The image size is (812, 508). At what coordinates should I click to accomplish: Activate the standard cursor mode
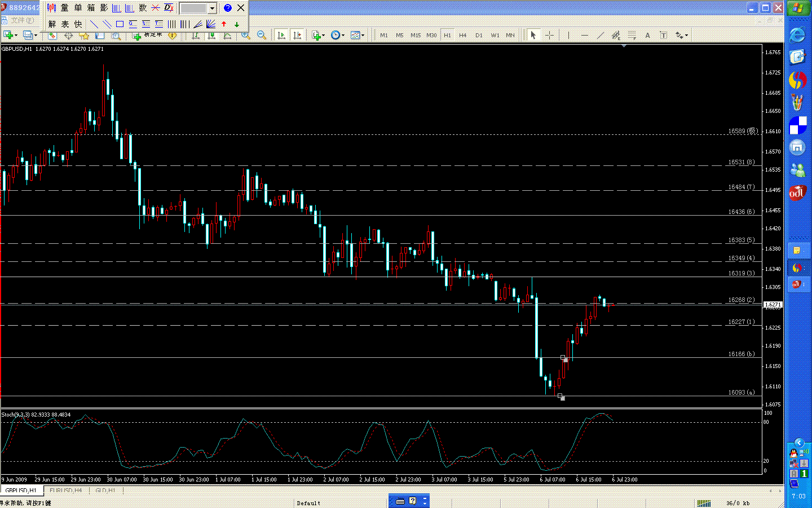[533, 35]
